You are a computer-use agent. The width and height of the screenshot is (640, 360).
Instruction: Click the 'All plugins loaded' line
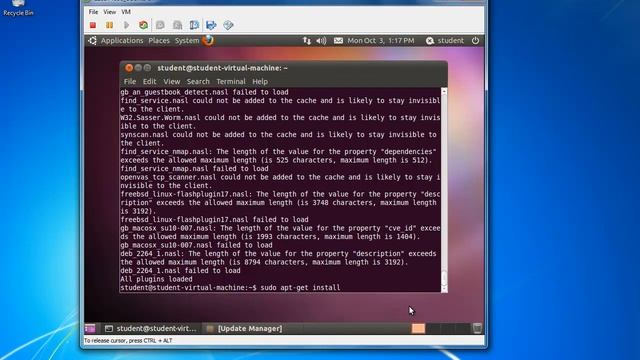[x=156, y=279]
